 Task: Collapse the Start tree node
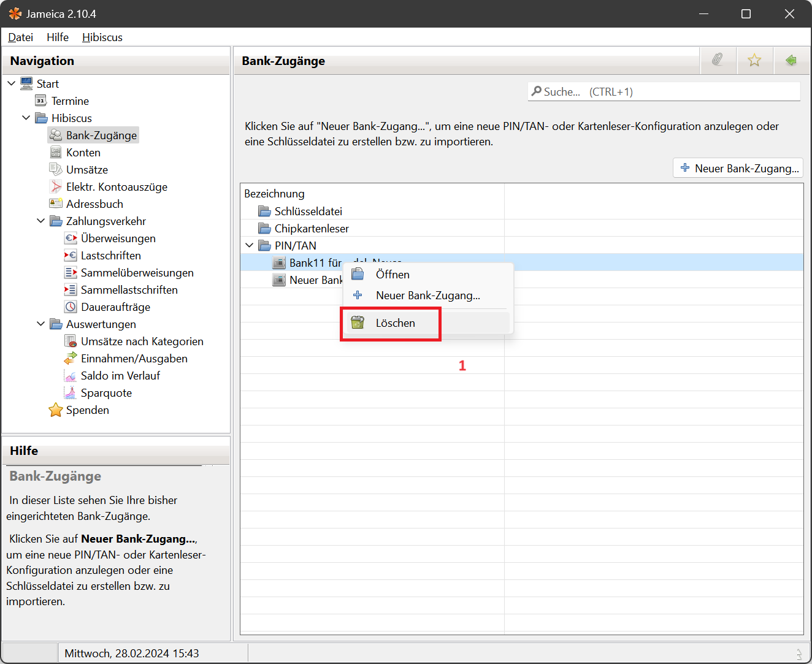[12, 83]
